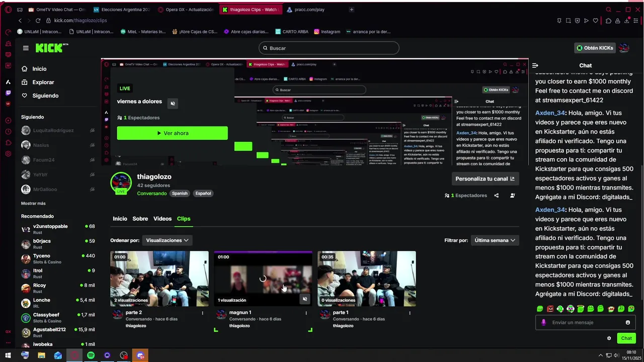The width and height of the screenshot is (644, 362).
Task: Click the Spanish tag
Action: 180,194
